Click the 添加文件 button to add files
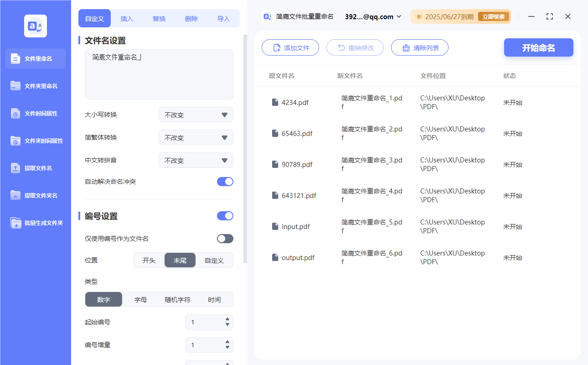This screenshot has width=588, height=365. [x=290, y=47]
